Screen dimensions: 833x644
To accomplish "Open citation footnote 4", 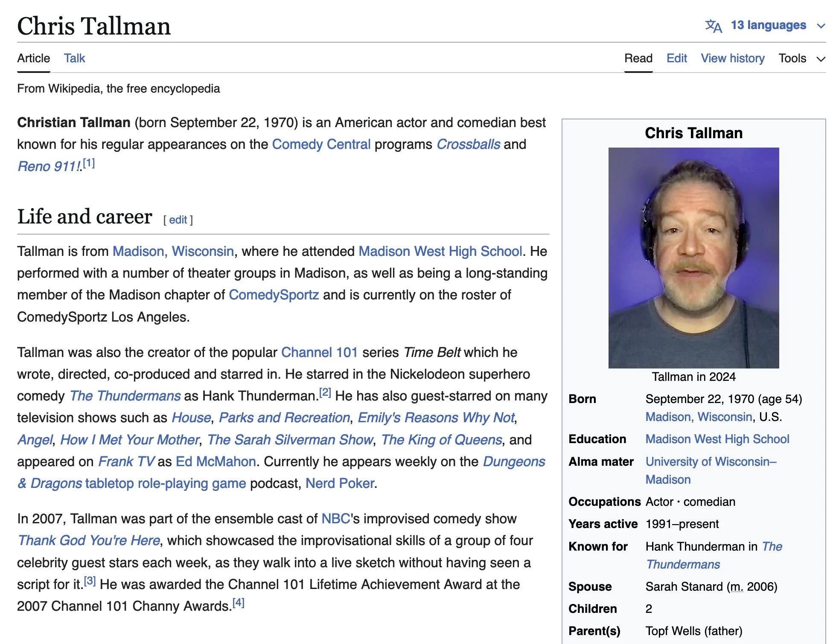I will (238, 603).
